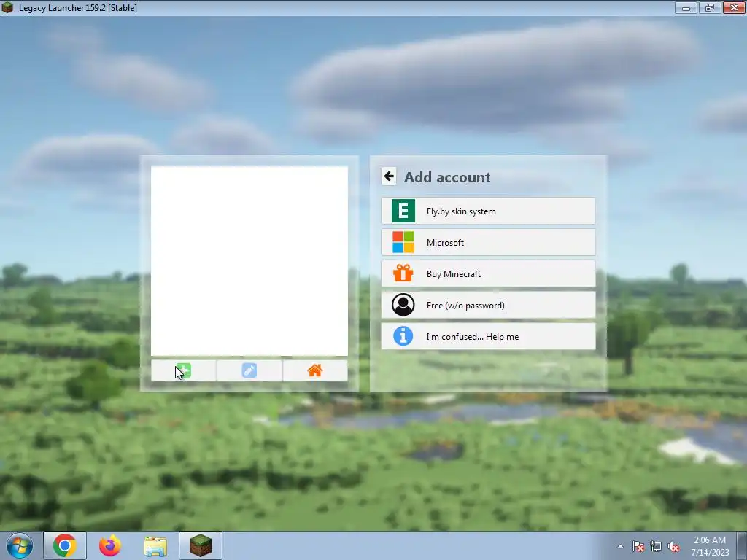Open "I'm confused... Help me"

[488, 337]
